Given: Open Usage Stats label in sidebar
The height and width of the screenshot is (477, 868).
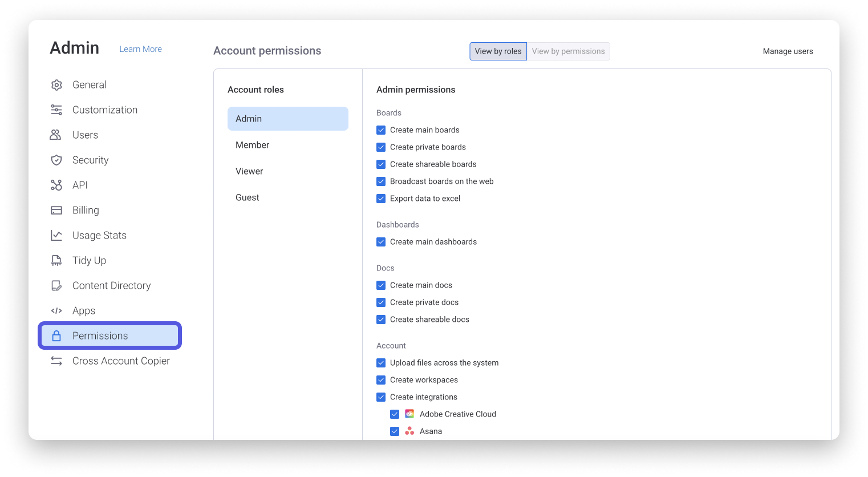Looking at the screenshot, I should pyautogui.click(x=100, y=236).
